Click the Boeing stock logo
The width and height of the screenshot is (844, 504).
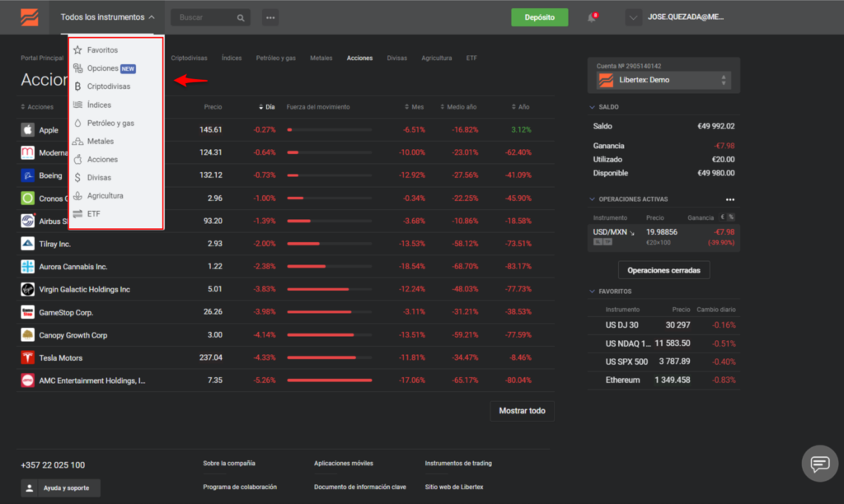27,175
